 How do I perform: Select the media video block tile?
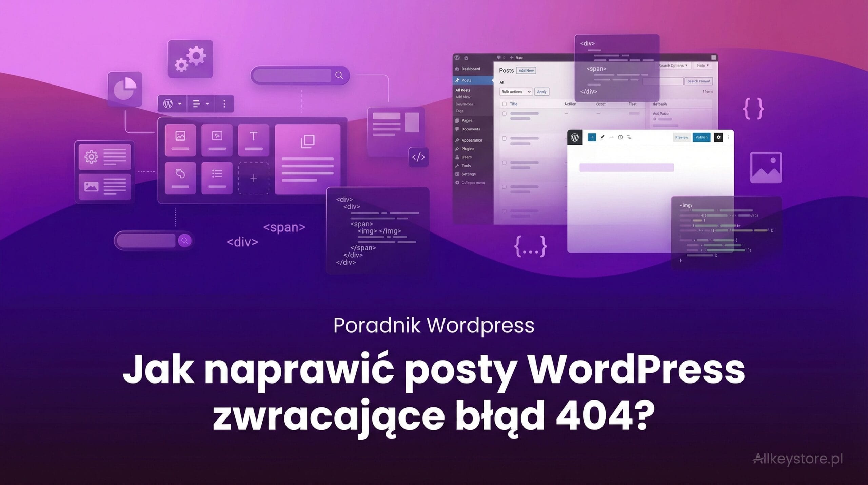point(217,140)
